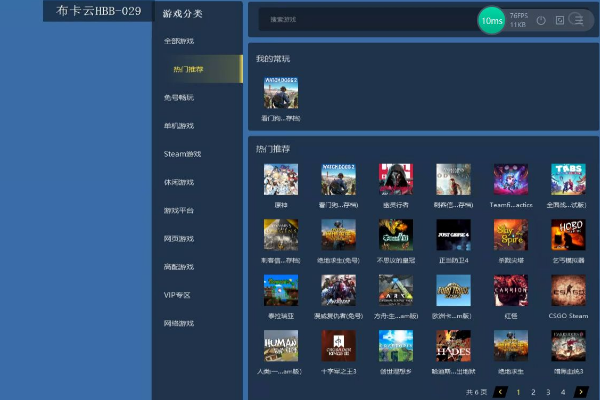Open the 不思议的皇冠 game tile

point(396,235)
